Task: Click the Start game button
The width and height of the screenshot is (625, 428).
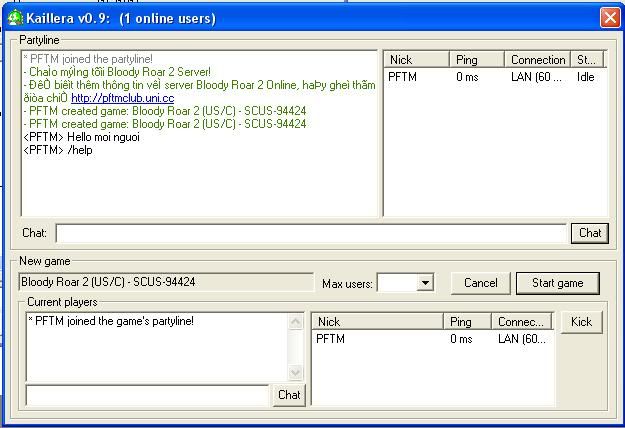Action: [558, 283]
